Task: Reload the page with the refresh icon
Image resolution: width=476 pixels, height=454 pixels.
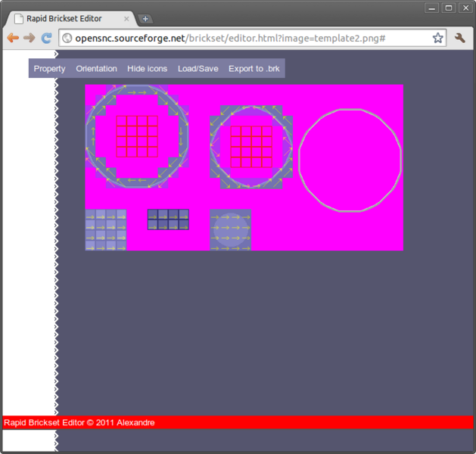Action: pyautogui.click(x=46, y=38)
